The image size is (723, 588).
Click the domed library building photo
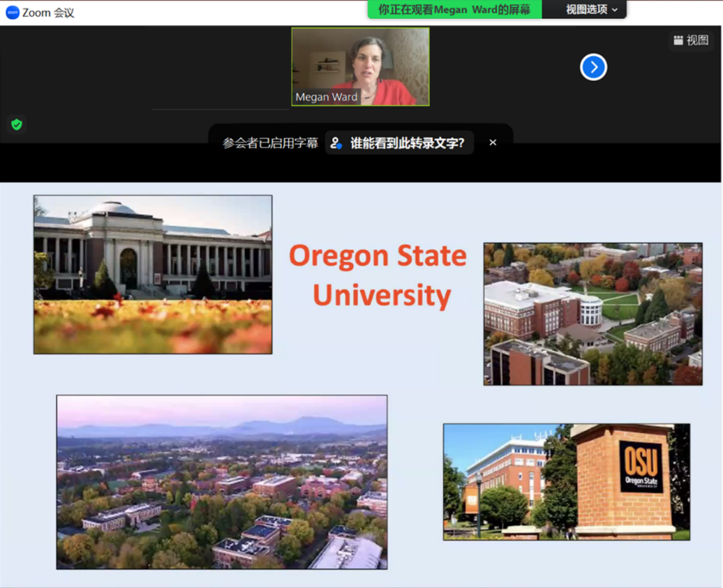point(153,274)
